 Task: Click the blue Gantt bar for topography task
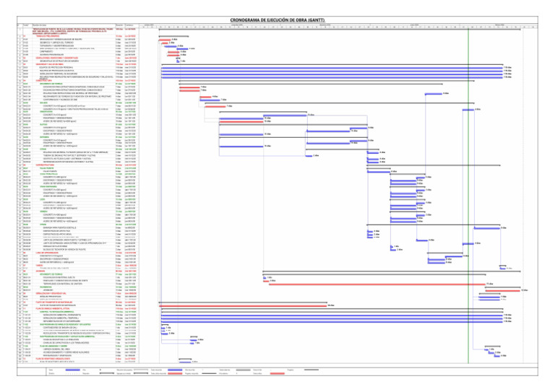[x=171, y=46]
